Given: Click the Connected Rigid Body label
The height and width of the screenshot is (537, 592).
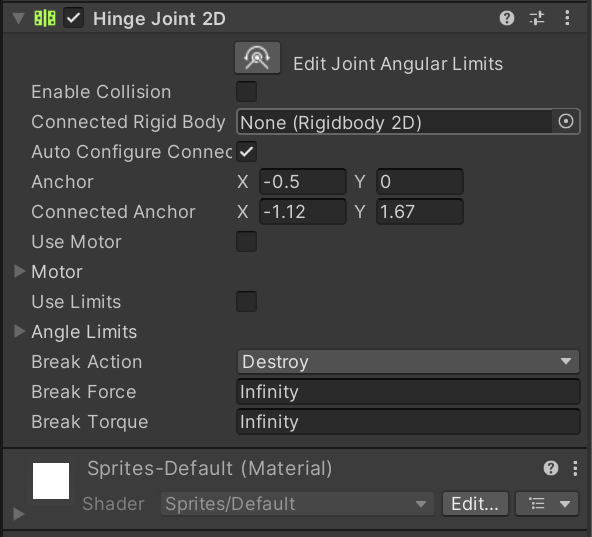Looking at the screenshot, I should click(x=128, y=122).
